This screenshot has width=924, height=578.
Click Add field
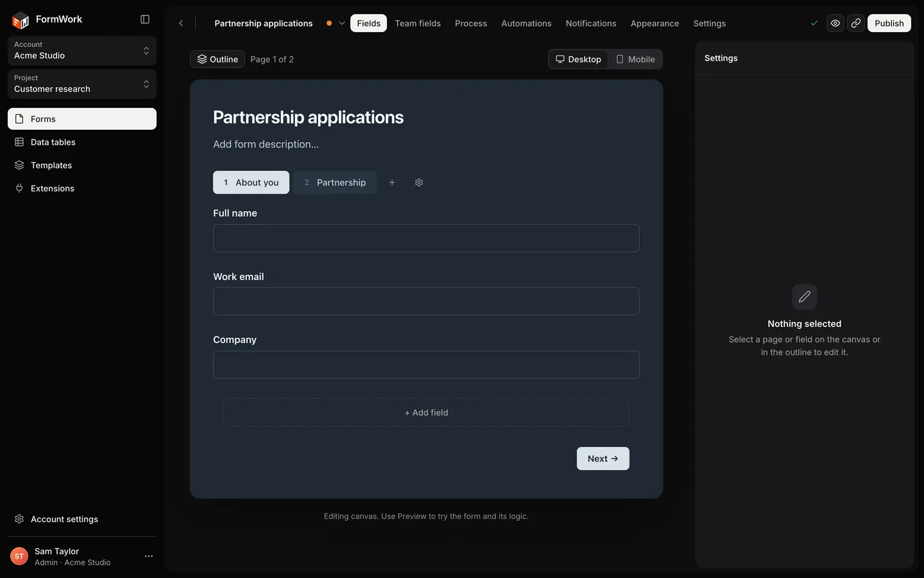pyautogui.click(x=426, y=412)
